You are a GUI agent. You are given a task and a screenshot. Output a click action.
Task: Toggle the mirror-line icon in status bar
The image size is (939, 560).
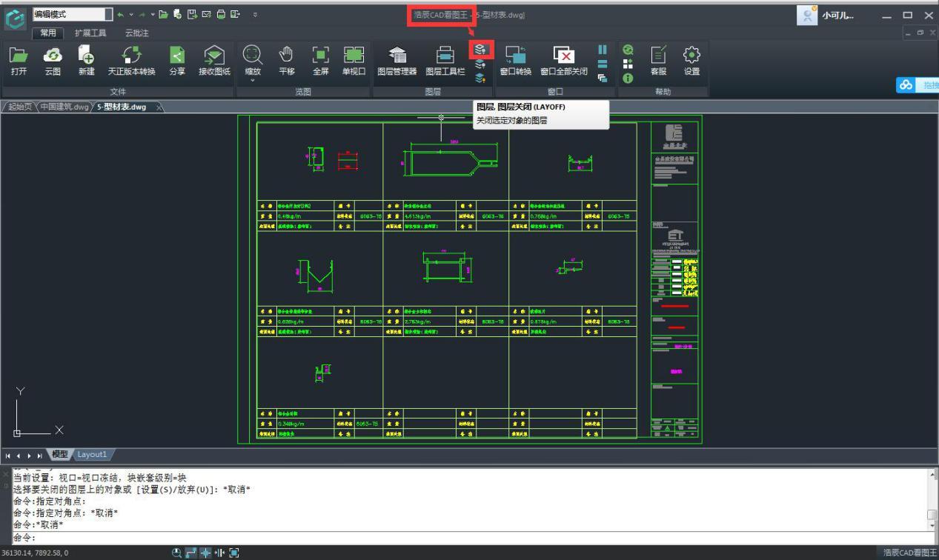[219, 553]
